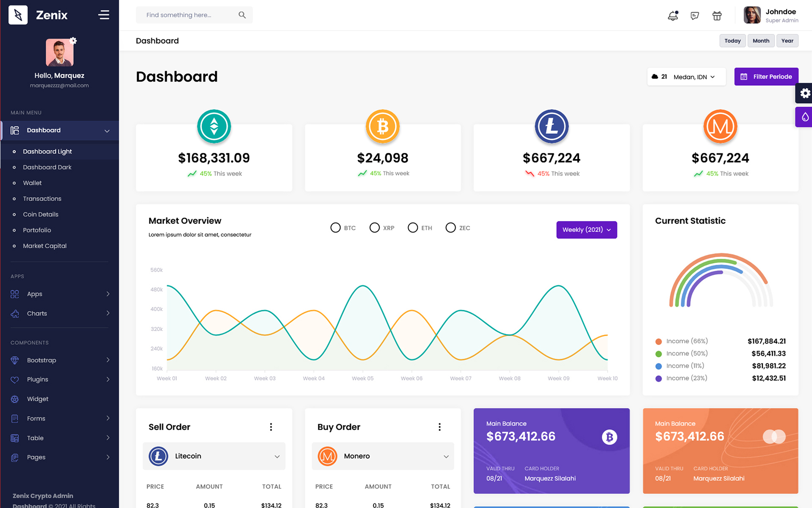Image resolution: width=812 pixels, height=508 pixels.
Task: Toggle the hamburger menu icon
Action: coord(104,15)
